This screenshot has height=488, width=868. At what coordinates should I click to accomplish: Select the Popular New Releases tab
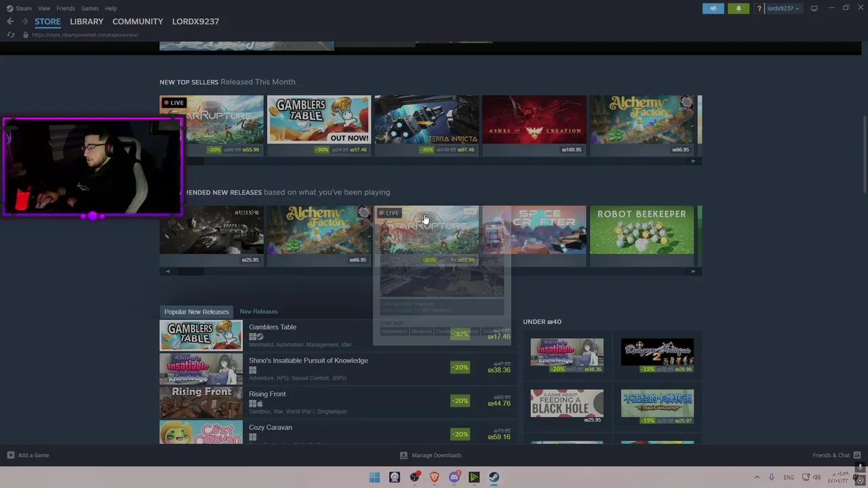[197, 312]
